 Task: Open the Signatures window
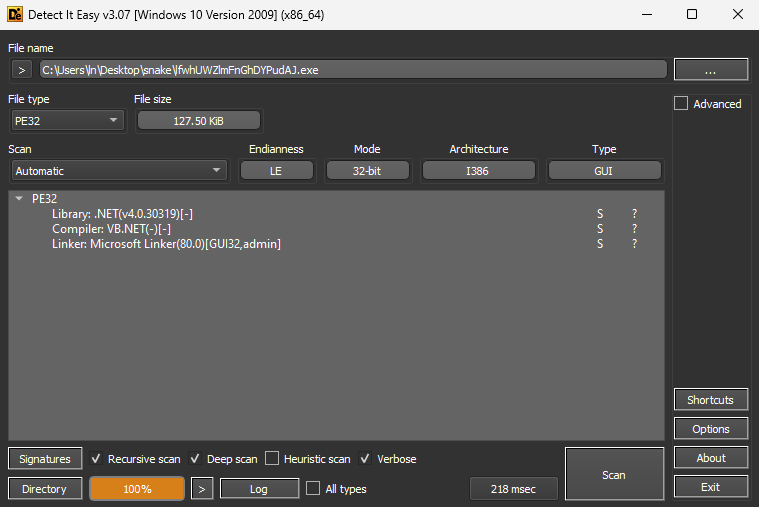[x=45, y=459]
